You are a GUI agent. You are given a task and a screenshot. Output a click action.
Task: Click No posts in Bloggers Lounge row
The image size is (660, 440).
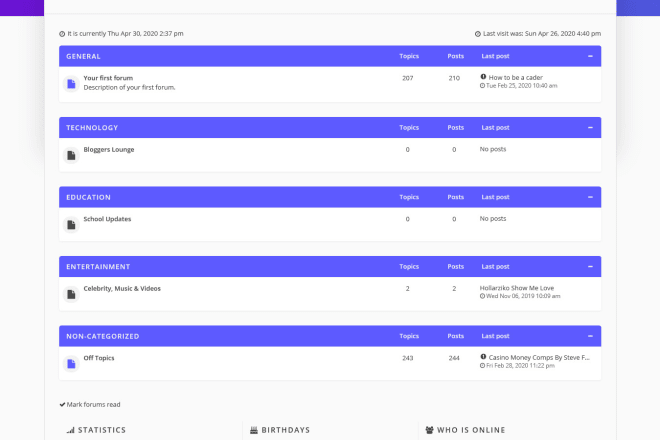(493, 149)
